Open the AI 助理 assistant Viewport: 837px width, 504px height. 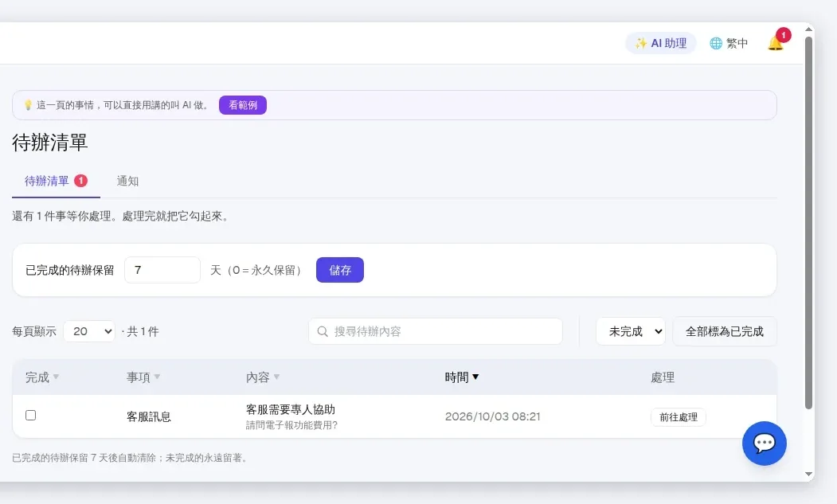(x=661, y=43)
